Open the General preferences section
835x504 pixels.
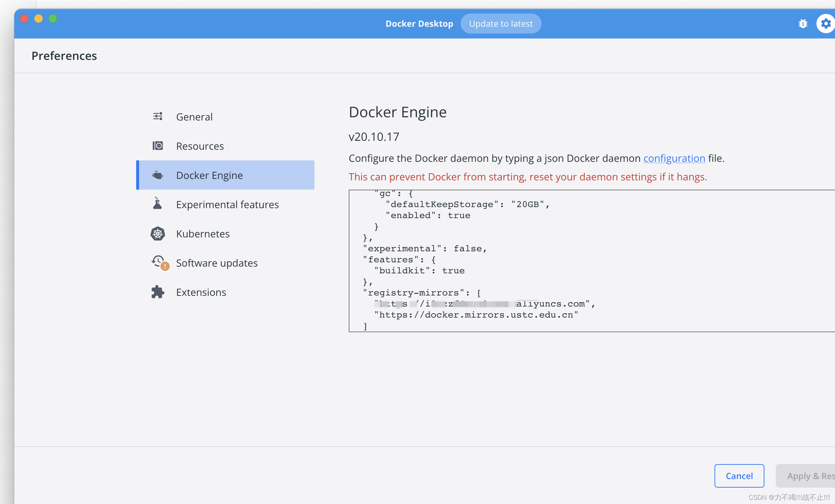pyautogui.click(x=225, y=117)
